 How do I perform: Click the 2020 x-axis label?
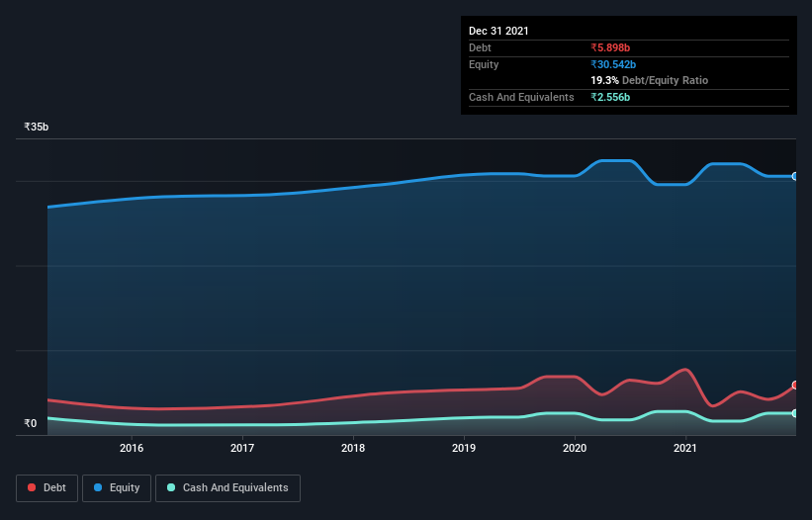click(575, 448)
